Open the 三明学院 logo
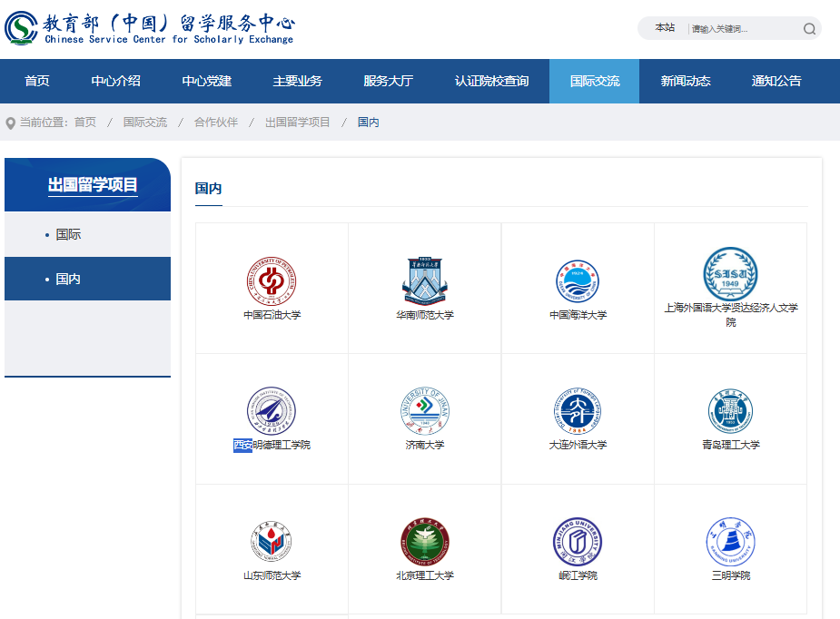840x619 pixels. point(731,541)
